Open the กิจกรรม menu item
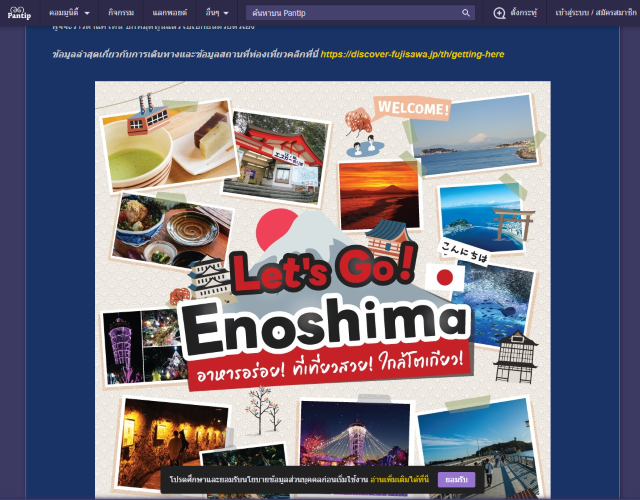The image size is (640, 500). click(121, 13)
